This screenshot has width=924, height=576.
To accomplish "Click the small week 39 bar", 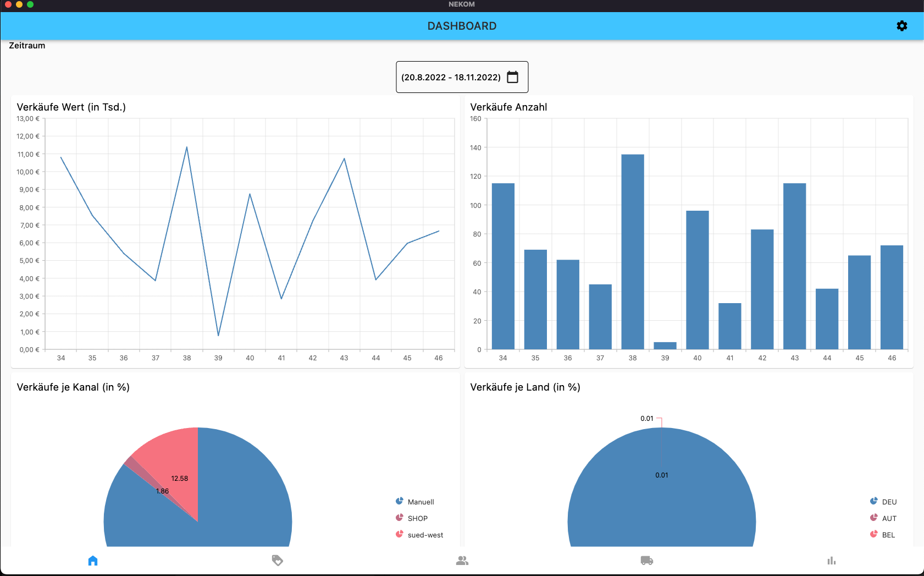I will click(x=665, y=346).
